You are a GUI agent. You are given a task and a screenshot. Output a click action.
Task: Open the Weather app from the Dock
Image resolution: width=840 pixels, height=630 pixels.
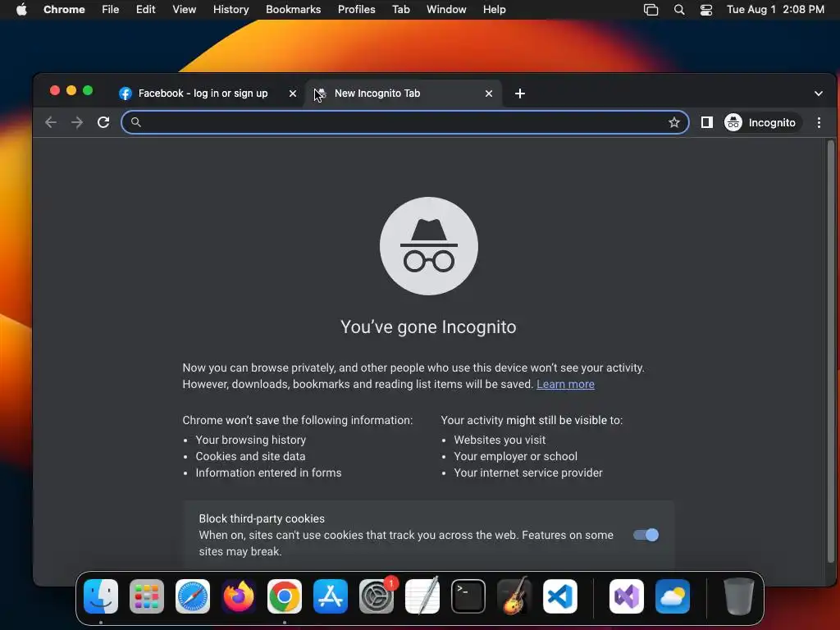coord(673,596)
